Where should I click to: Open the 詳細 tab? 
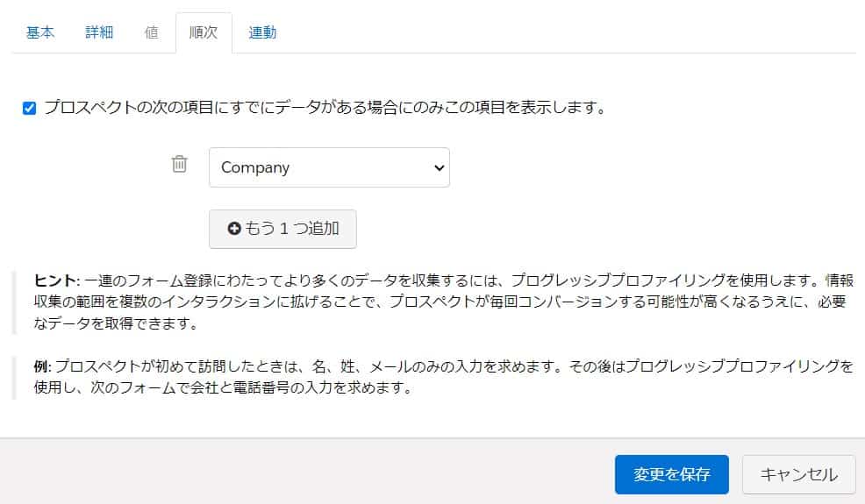pos(99,32)
